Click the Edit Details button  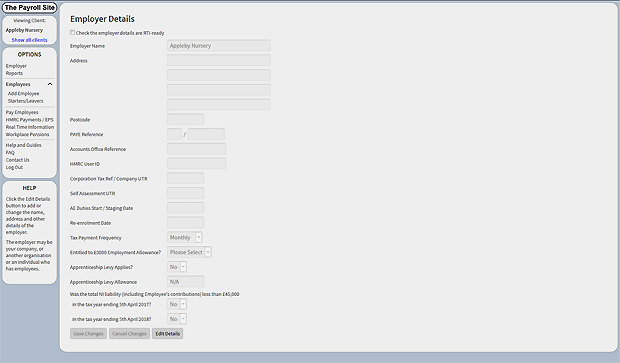(167, 333)
